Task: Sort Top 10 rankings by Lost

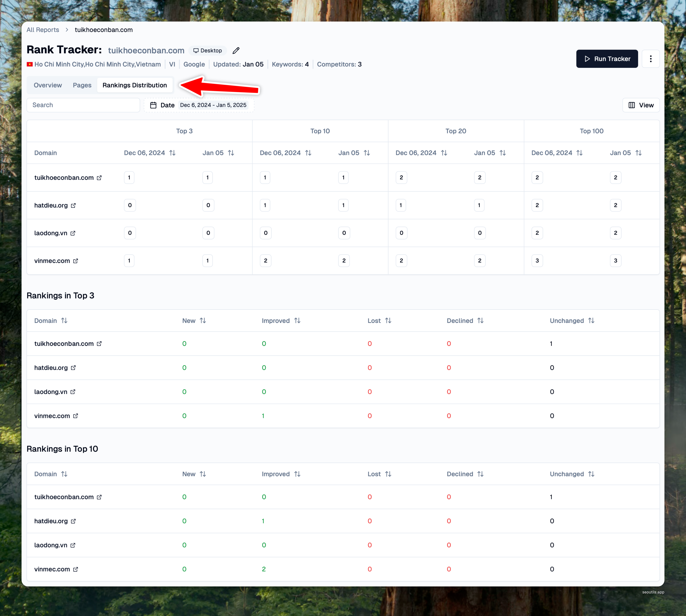Action: tap(388, 474)
